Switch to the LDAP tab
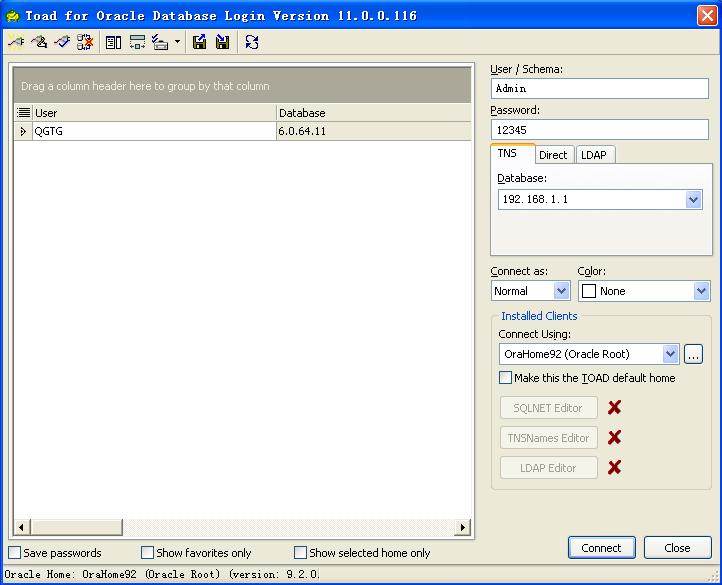The height and width of the screenshot is (585, 722). click(x=594, y=155)
